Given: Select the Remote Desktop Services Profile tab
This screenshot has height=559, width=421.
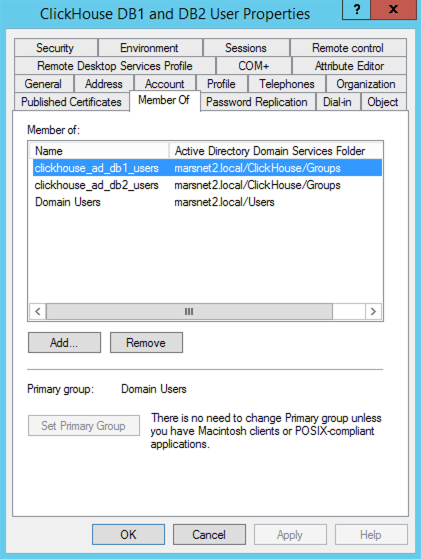Looking at the screenshot, I should (x=115, y=66).
